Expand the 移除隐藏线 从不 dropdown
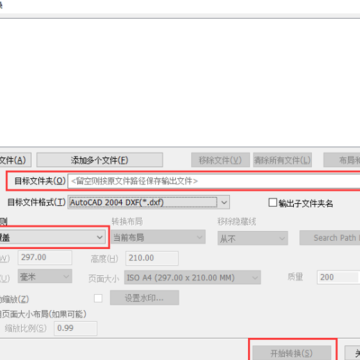Image resolution: width=360 pixels, height=360 pixels. pos(253,238)
